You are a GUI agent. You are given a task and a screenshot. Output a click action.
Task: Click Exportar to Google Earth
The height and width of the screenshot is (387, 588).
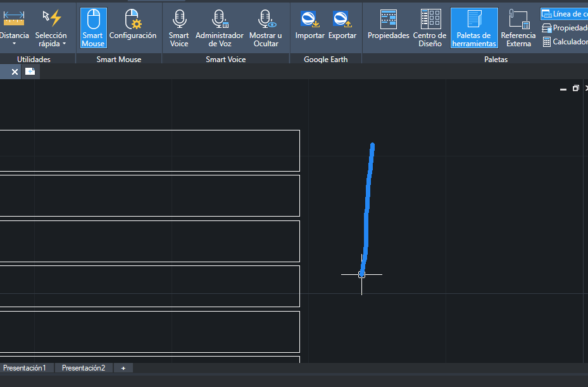pos(342,25)
